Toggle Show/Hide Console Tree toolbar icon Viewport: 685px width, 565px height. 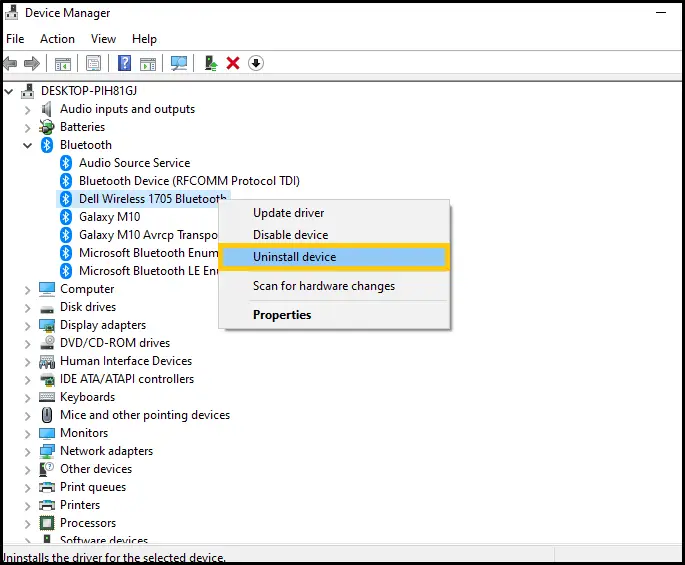(x=62, y=64)
